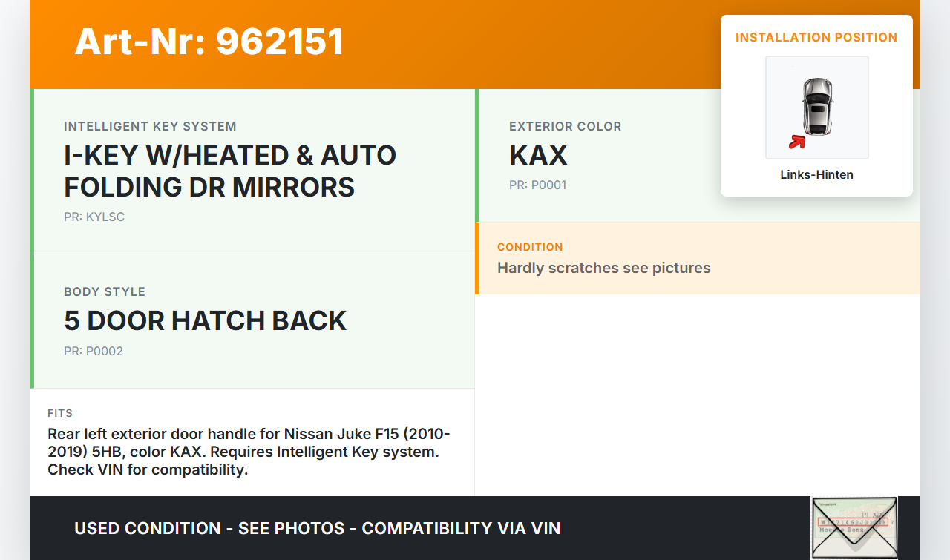The width and height of the screenshot is (950, 560).
Task: Click the Used Condition footer banner text
Action: click(x=317, y=529)
